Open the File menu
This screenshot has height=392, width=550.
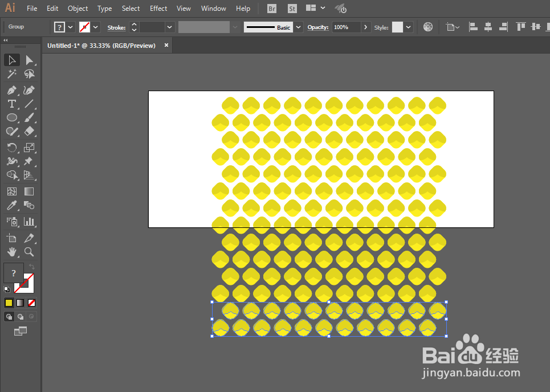[x=32, y=9]
